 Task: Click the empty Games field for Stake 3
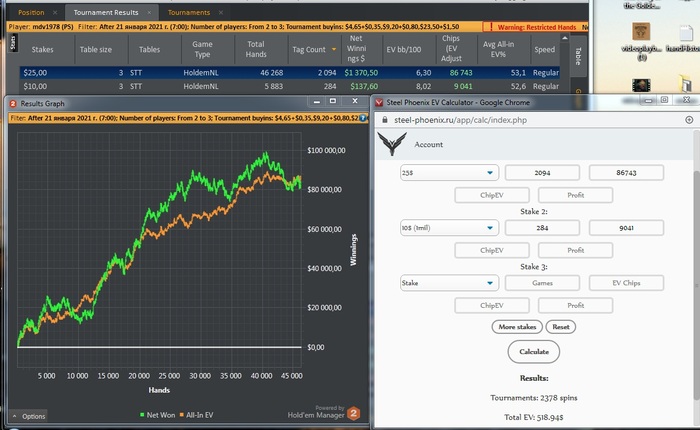click(x=542, y=283)
